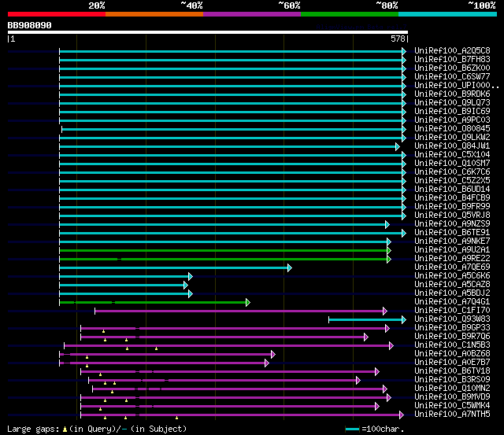
Task: Select the UniRef100_B4FCB9 label
Action: (452, 198)
